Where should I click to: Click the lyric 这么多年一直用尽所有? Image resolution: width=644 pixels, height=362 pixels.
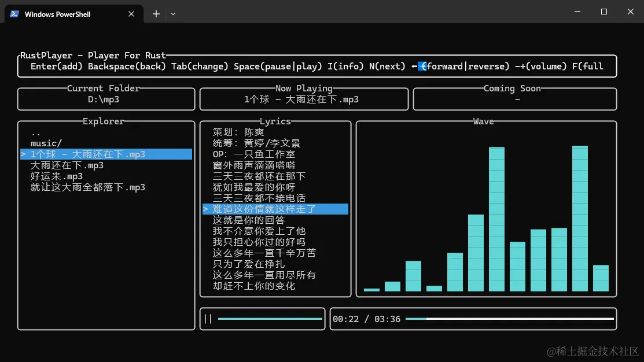coord(264,275)
